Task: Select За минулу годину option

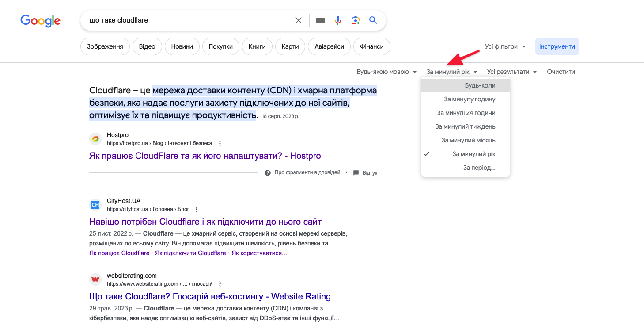Action: [466, 99]
